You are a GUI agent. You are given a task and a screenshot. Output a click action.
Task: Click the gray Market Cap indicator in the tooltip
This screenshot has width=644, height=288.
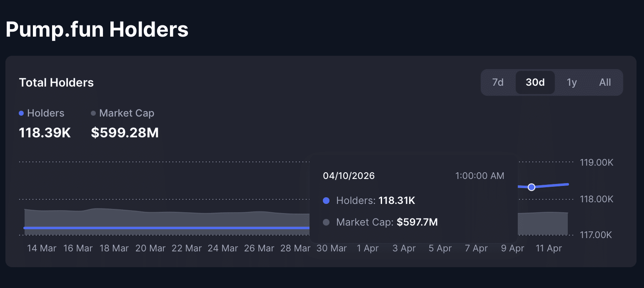[326, 222]
